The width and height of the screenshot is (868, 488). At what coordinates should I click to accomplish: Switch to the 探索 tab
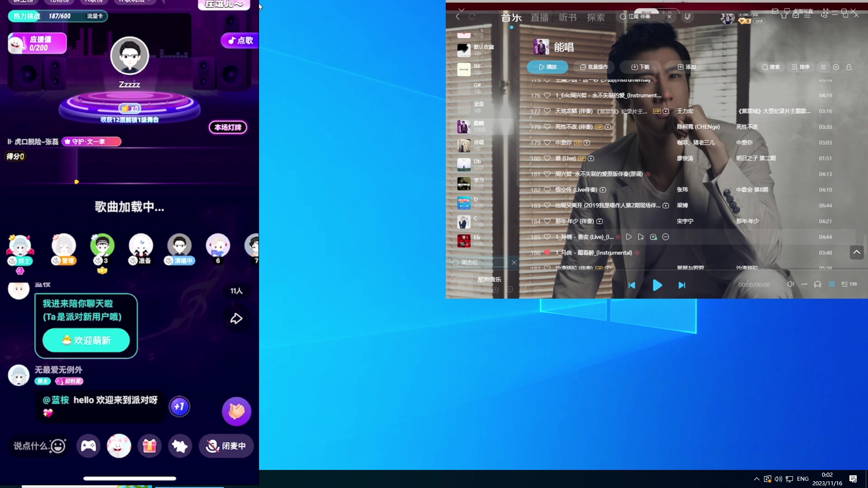click(596, 18)
